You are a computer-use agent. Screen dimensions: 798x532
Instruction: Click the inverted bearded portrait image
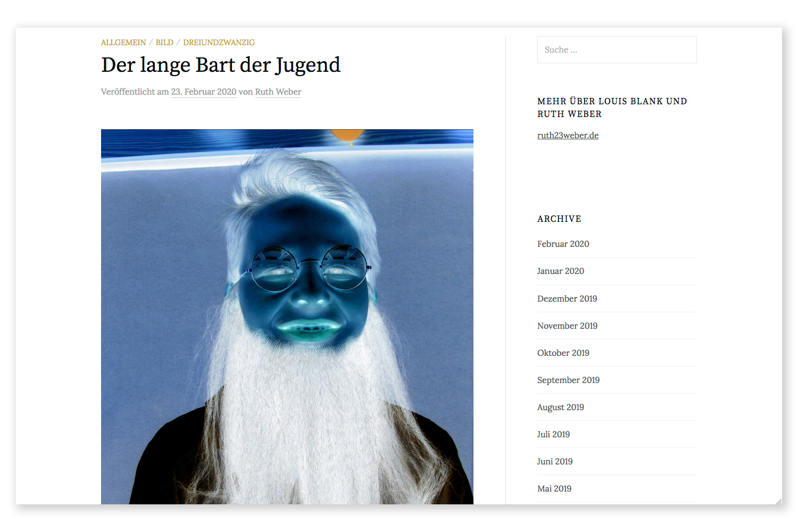tap(287, 317)
